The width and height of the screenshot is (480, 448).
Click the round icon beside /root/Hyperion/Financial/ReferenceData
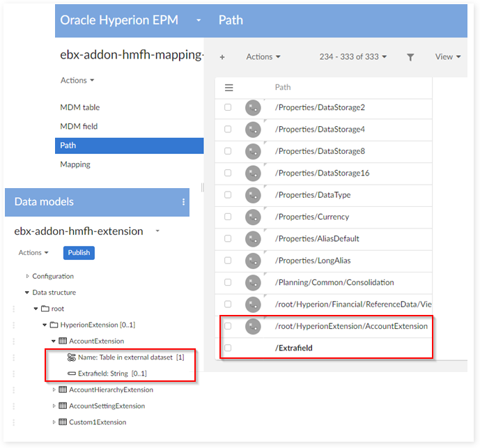coord(253,304)
